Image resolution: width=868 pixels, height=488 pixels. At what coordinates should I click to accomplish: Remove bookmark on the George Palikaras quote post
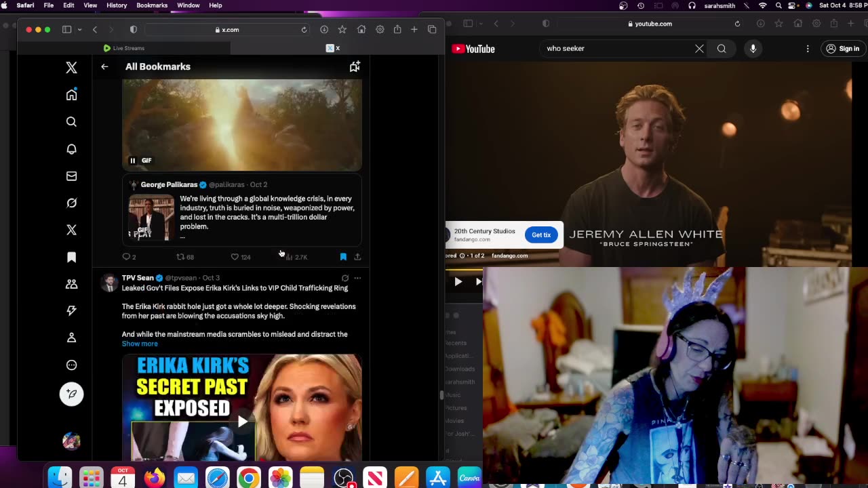(343, 257)
